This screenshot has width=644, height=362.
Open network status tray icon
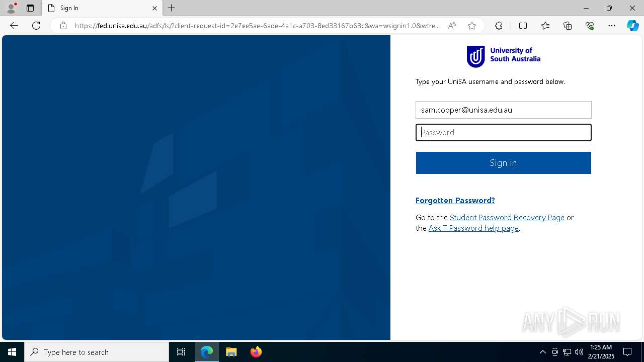tap(567, 352)
